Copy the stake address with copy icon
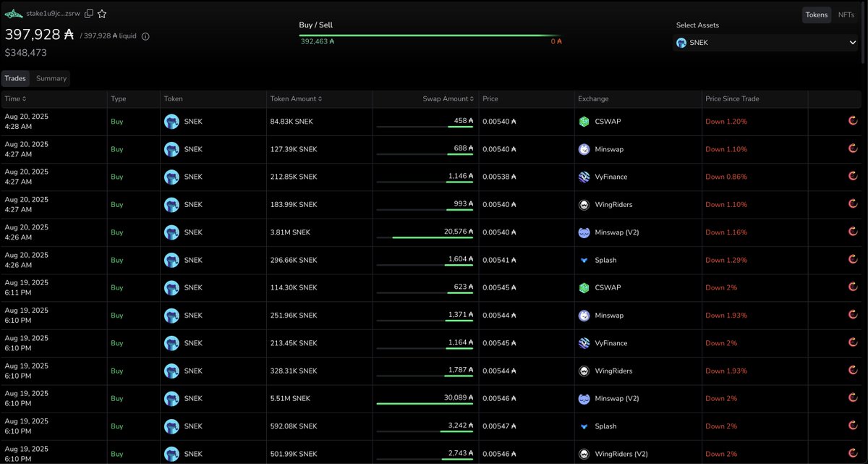 89,14
